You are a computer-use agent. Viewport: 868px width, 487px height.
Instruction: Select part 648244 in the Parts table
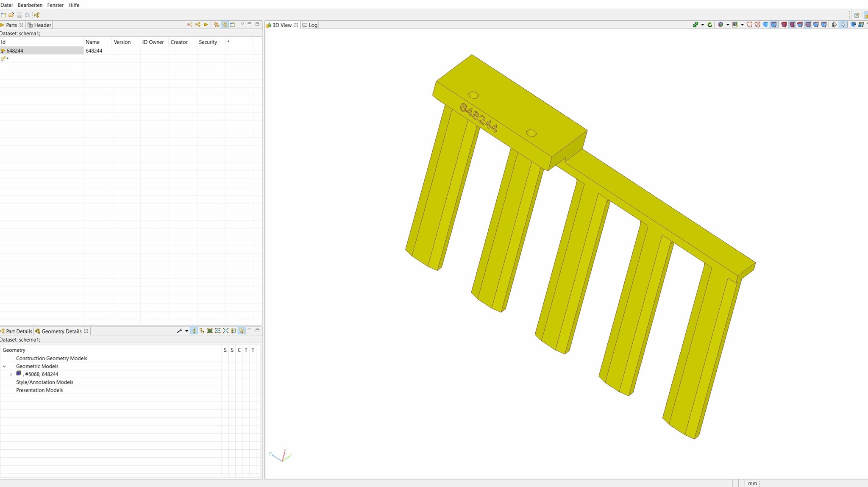tap(15, 50)
